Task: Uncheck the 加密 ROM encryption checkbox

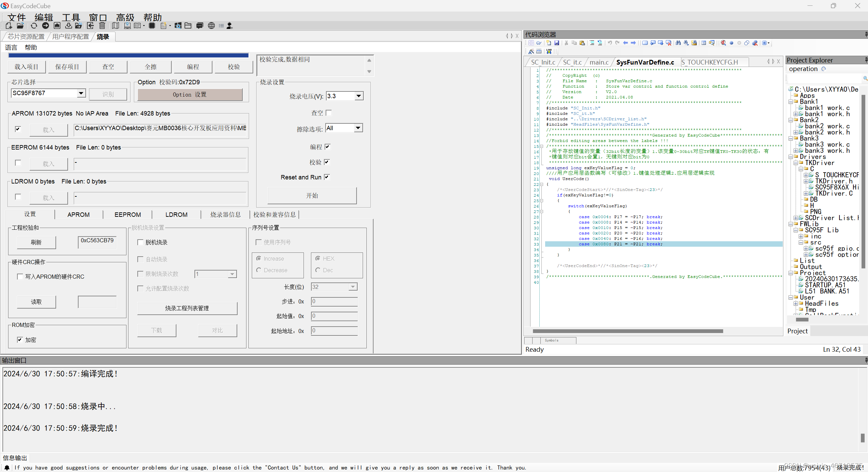Action: [x=20, y=339]
